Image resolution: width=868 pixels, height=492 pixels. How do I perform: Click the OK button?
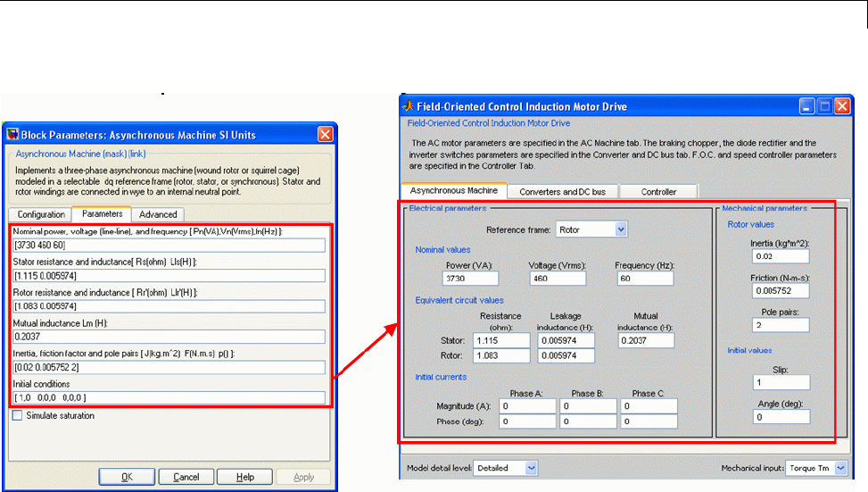click(x=127, y=477)
